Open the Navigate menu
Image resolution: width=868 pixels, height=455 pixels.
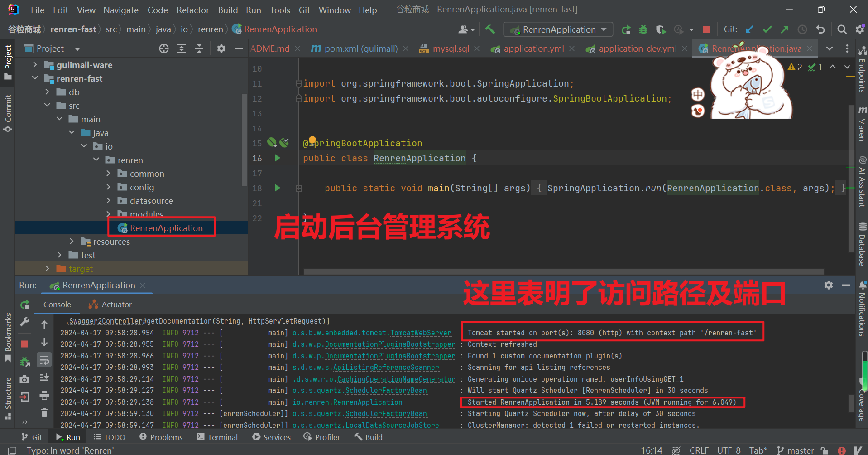click(121, 10)
